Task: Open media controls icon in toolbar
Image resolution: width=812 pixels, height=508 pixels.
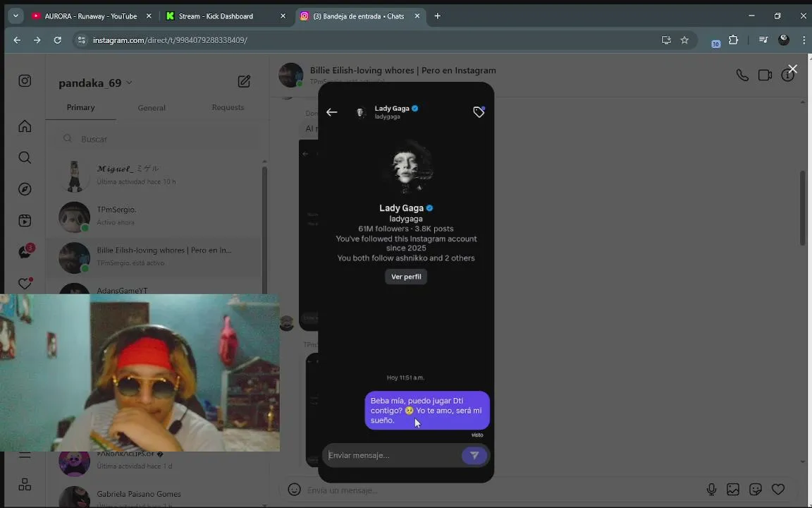Action: tap(763, 40)
